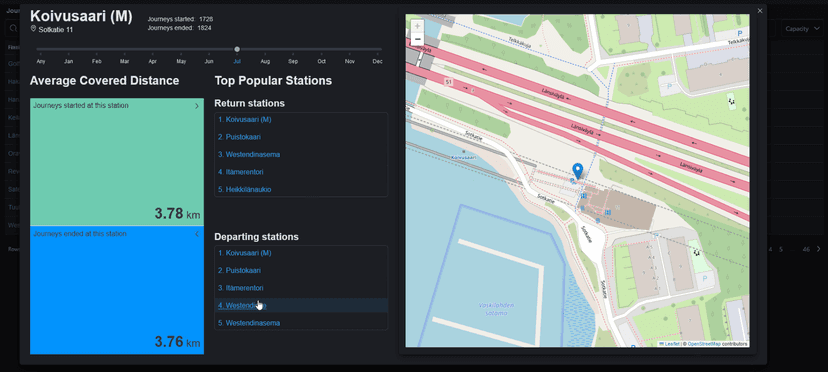The height and width of the screenshot is (372, 828).
Task: Zoom out on the map
Action: coord(417,39)
